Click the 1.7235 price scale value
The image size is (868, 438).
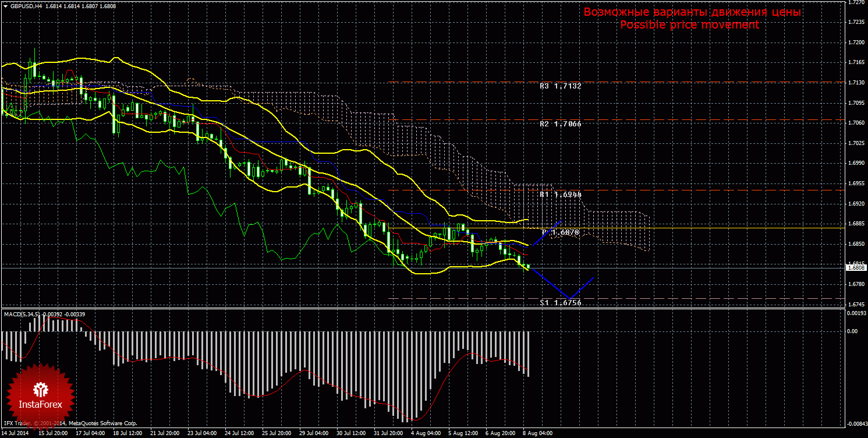(856, 22)
